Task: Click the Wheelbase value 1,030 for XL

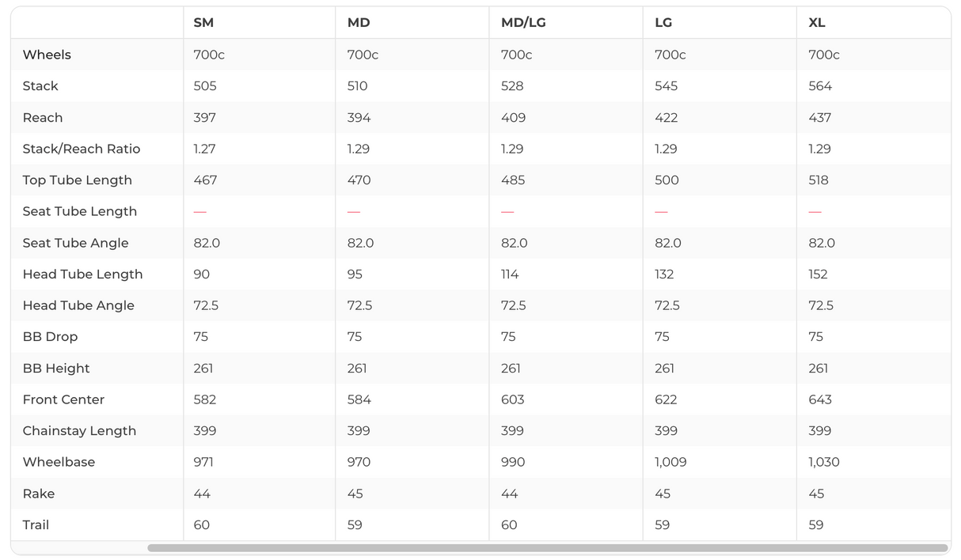Action: [x=824, y=462]
